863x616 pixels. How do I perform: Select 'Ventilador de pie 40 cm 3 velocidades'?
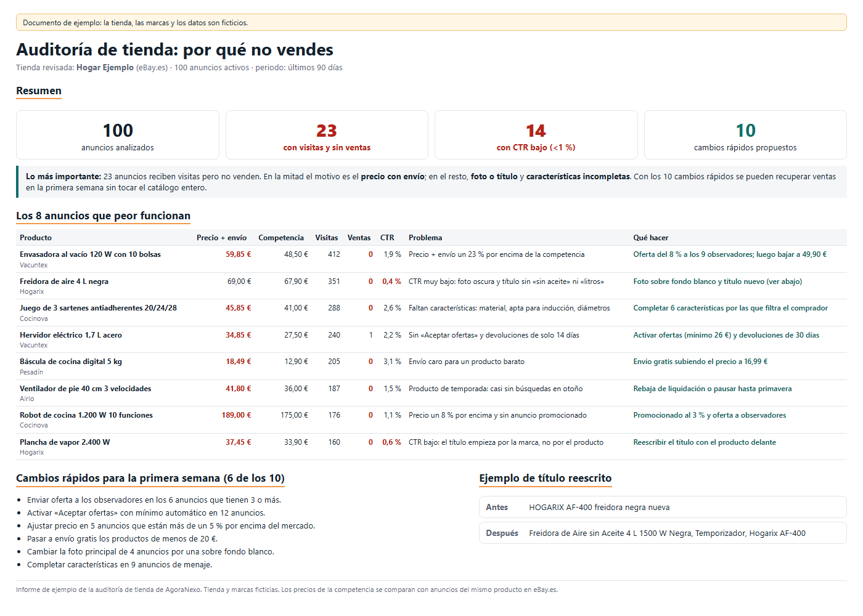(x=85, y=389)
